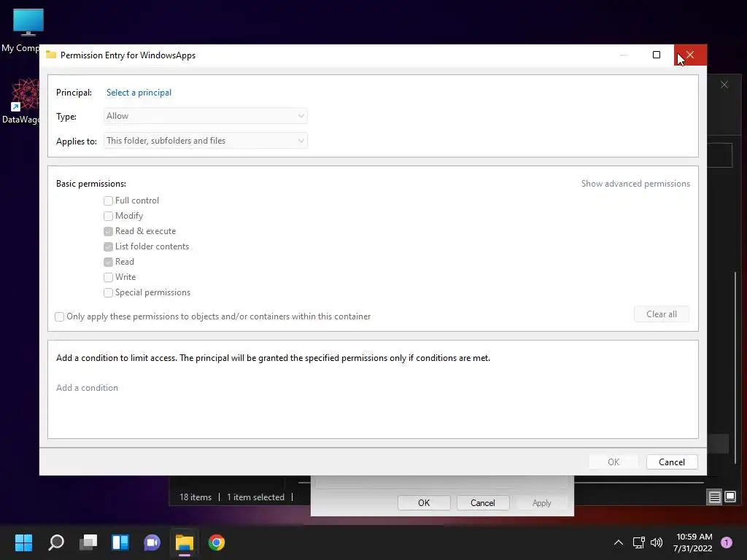Click Show advanced permissions link

click(635, 184)
